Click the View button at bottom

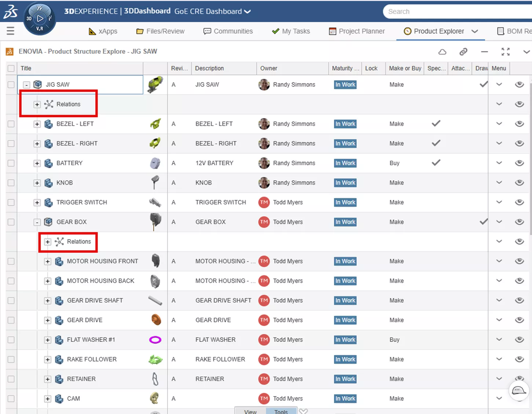tap(250, 411)
